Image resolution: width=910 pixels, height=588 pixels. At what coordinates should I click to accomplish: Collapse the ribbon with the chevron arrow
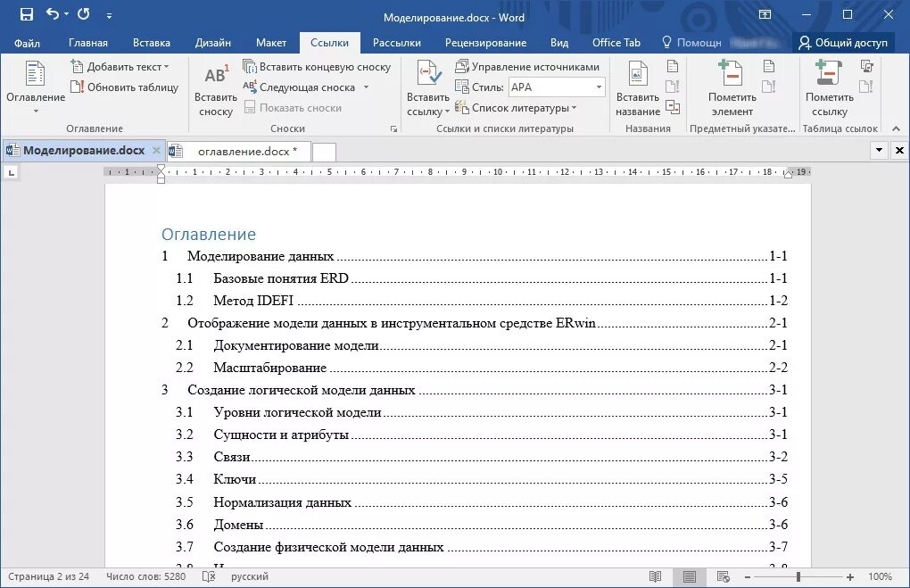click(x=896, y=128)
